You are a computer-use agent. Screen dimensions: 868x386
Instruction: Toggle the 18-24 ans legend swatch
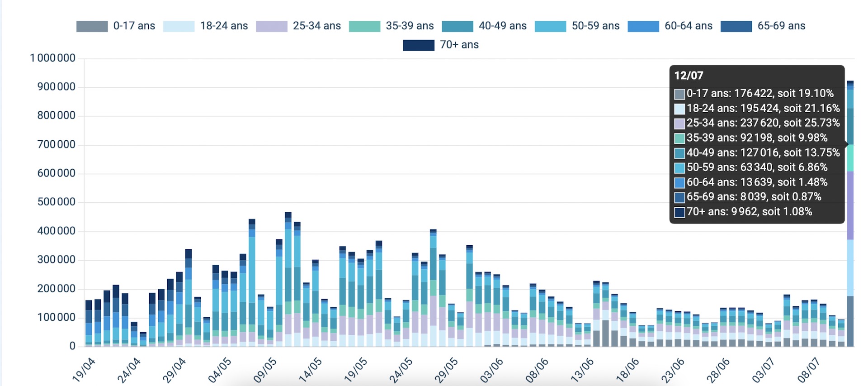[179, 26]
